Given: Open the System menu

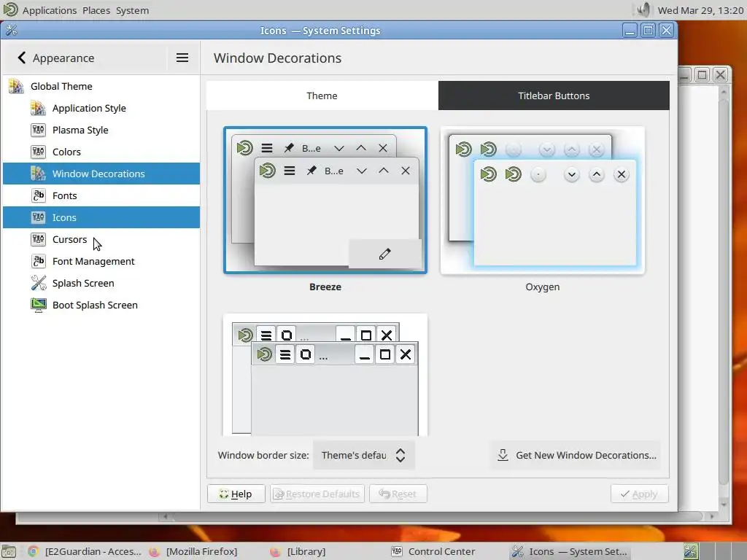Looking at the screenshot, I should (x=132, y=10).
